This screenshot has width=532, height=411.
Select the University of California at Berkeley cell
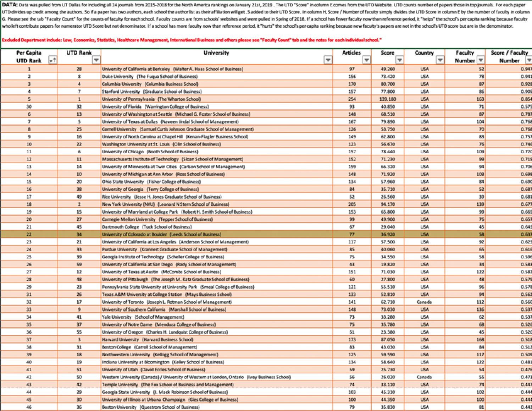coord(217,69)
